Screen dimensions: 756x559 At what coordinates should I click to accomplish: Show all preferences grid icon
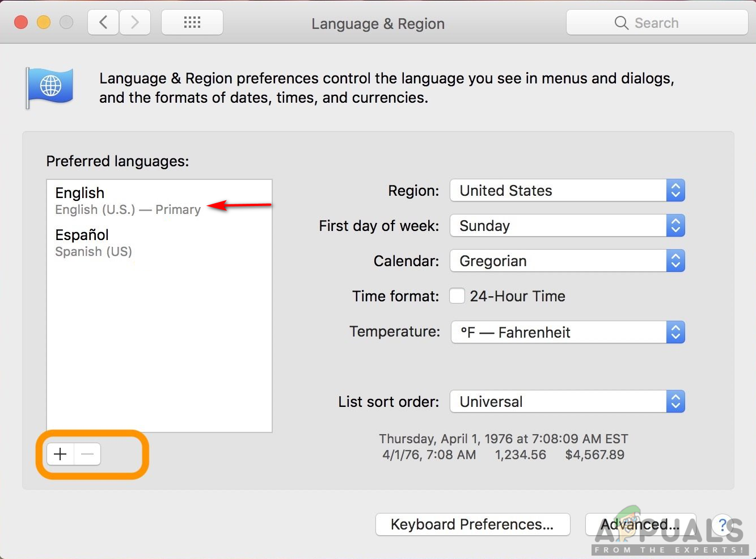[192, 23]
